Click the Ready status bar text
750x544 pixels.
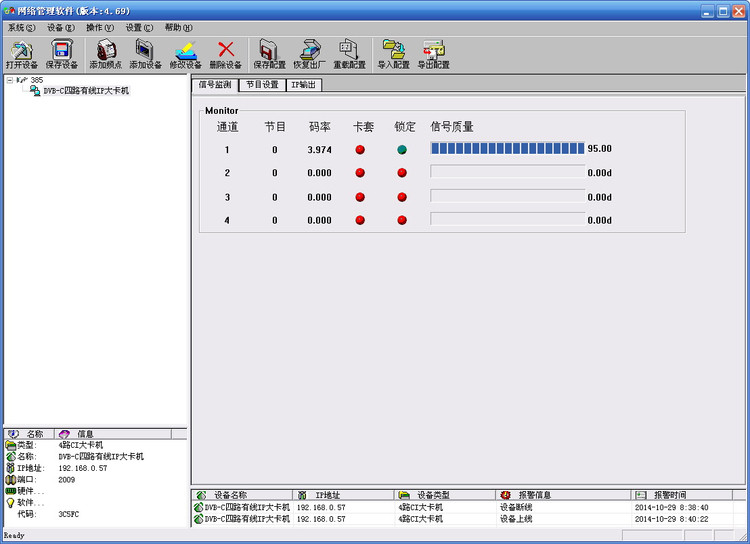tap(14, 535)
